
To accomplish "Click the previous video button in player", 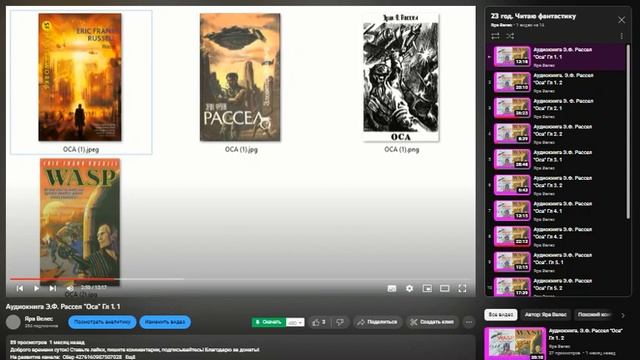I will click(20, 288).
